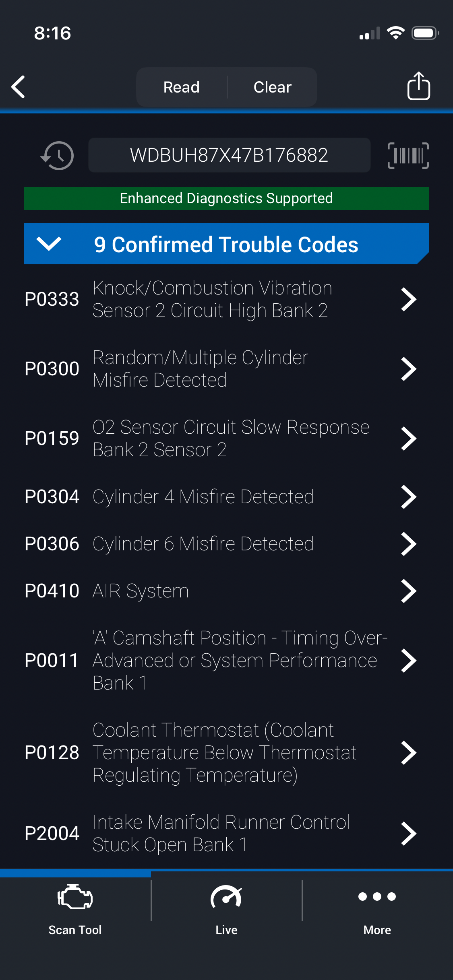Open P0011 Camshaft Position code chevron
Screen dimensions: 453x980
click(x=408, y=661)
